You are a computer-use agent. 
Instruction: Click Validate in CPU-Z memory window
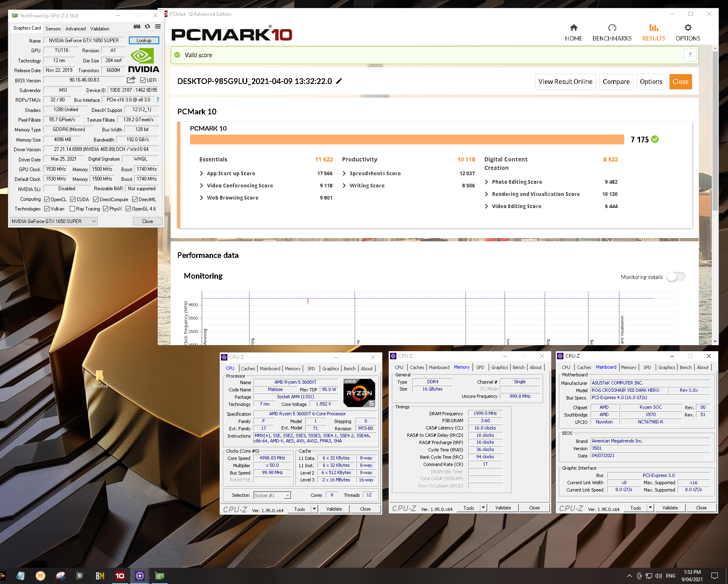pyautogui.click(x=503, y=507)
